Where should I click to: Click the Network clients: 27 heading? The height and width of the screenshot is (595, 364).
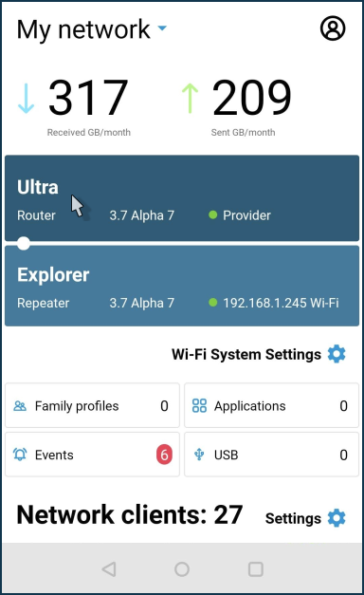pyautogui.click(x=130, y=515)
